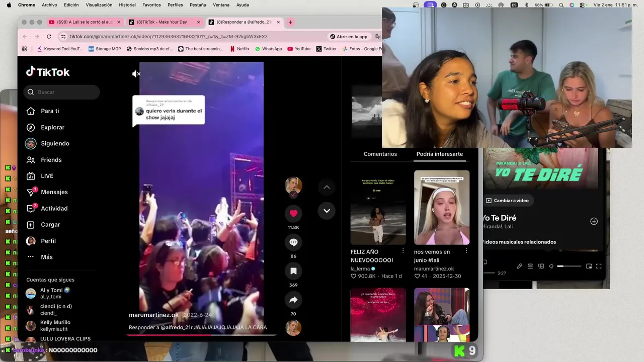Open Keyword Tool YouTube bookmark

coord(60,49)
